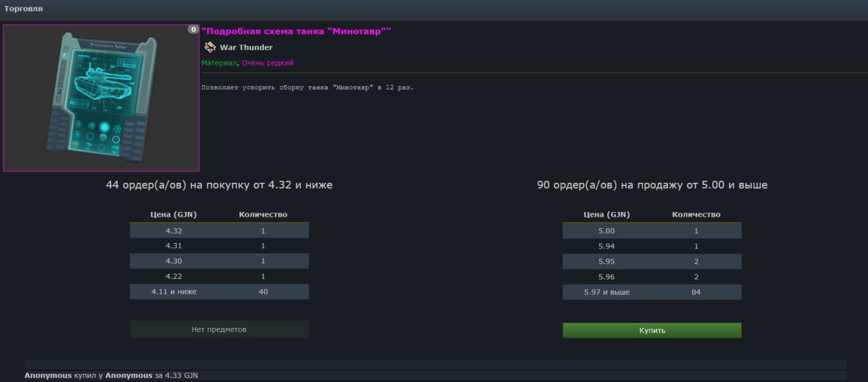Click the disabled Нет предметов button
Viewport: 868px width, 382px height.
click(219, 329)
